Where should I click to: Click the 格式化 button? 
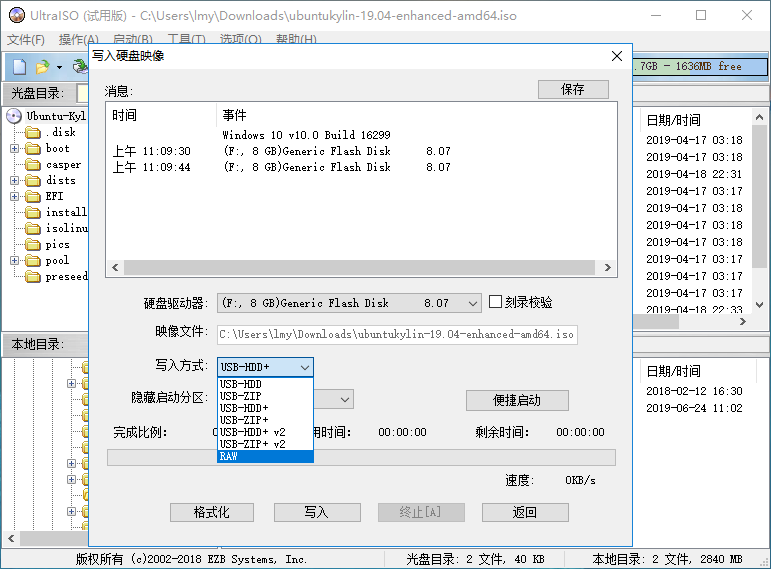pyautogui.click(x=212, y=512)
